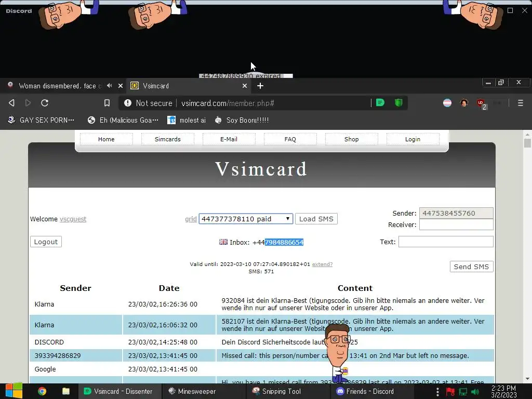532x399 pixels.
Task: Open the Eh (Malicious Goa... bookmark
Action: click(123, 120)
